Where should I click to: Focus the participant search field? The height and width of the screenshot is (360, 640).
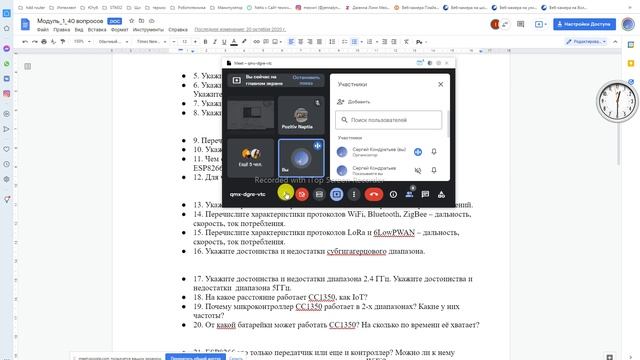point(389,120)
